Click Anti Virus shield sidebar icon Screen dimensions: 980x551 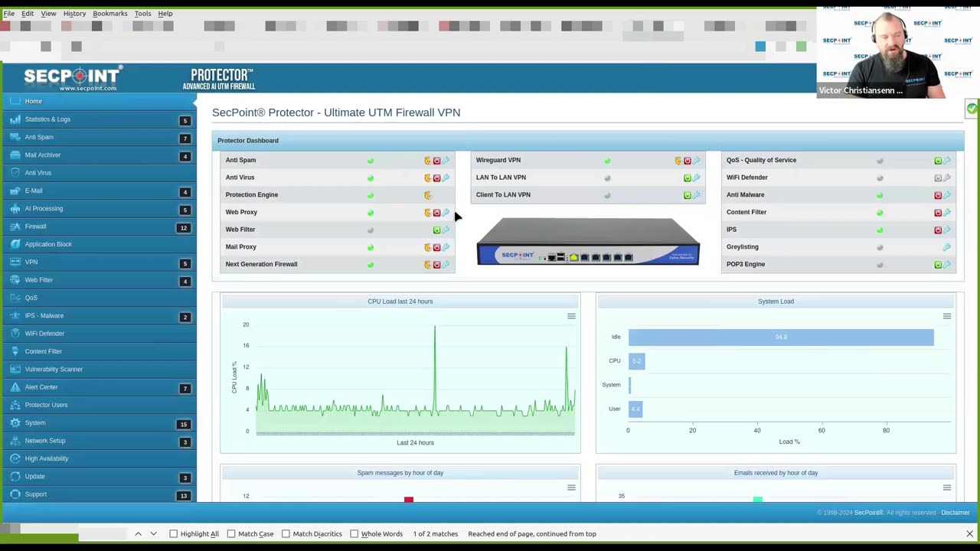click(x=15, y=173)
